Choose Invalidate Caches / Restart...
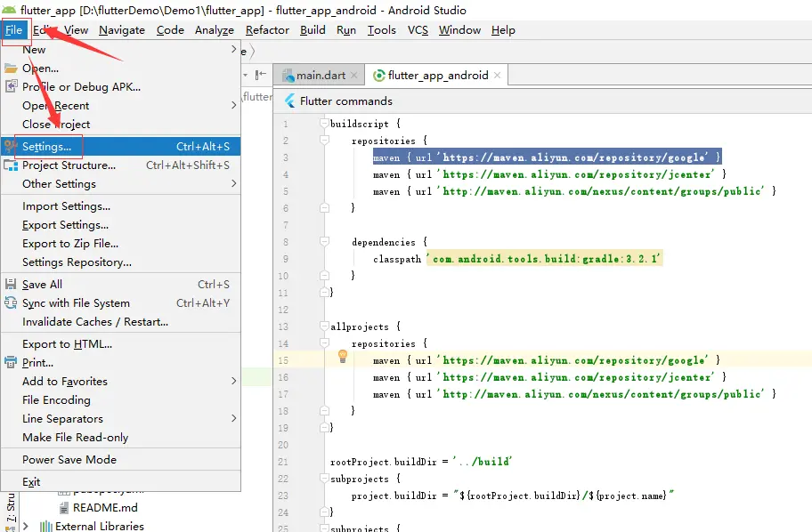Screen dimensions: 812x532 [x=121, y=322]
